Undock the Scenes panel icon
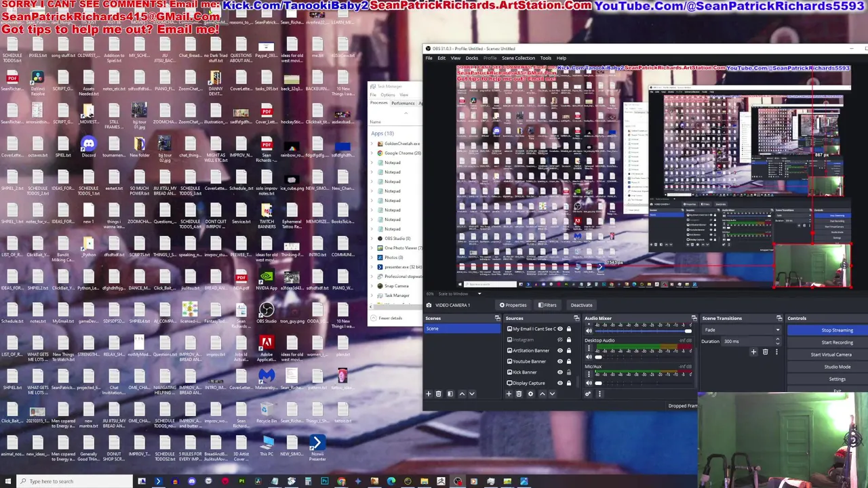This screenshot has width=868, height=488. click(x=497, y=318)
